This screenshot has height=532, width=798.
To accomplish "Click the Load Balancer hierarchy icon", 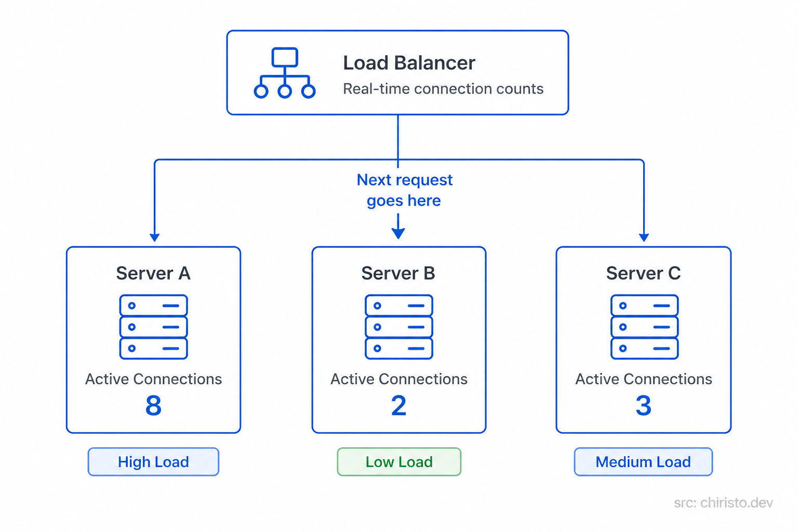I will 284,73.
